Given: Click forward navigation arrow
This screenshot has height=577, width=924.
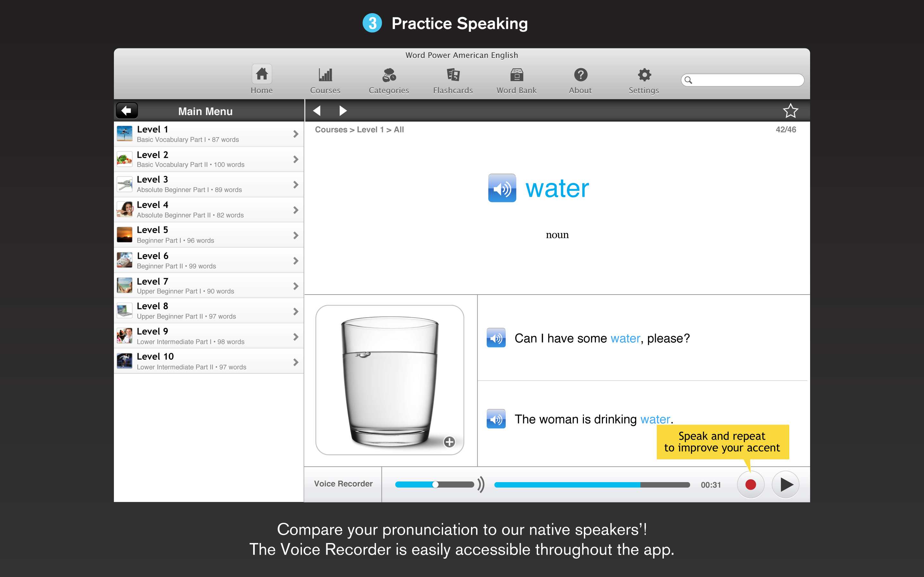Looking at the screenshot, I should 344,110.
